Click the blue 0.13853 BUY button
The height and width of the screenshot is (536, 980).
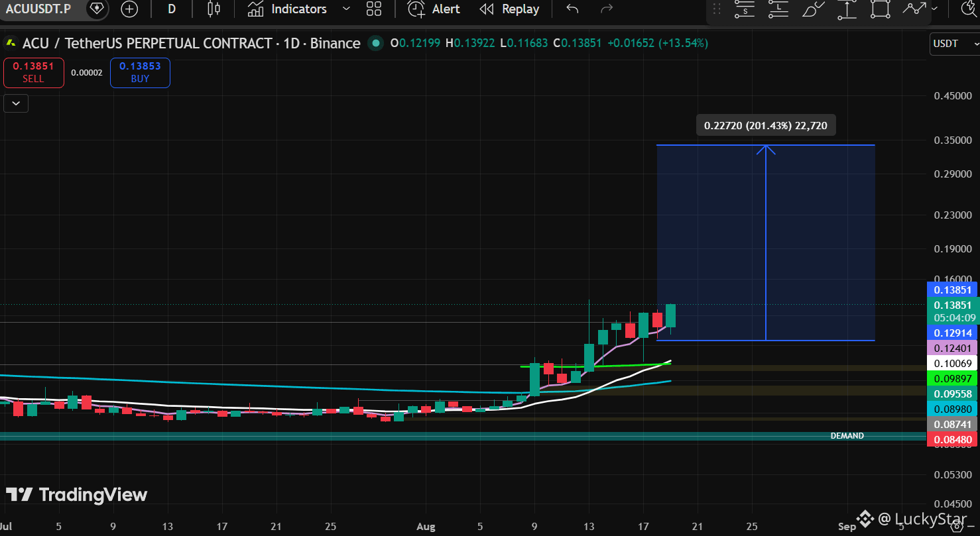pos(140,73)
